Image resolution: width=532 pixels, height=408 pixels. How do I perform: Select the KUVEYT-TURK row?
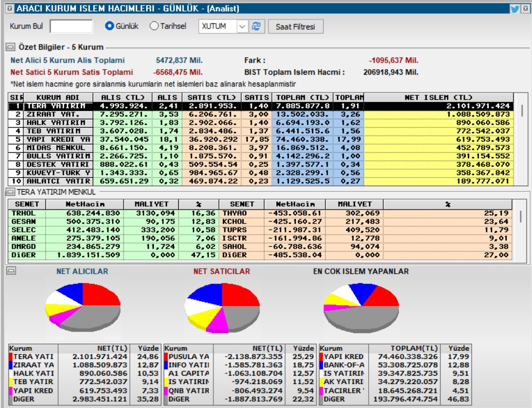tap(261, 173)
